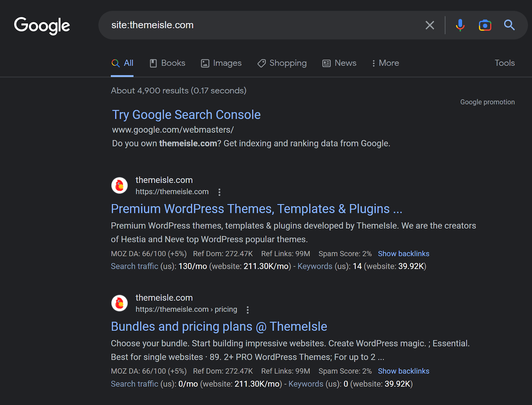Expand the More search categories menu
Screen dimensions: 532x405
tap(385, 63)
